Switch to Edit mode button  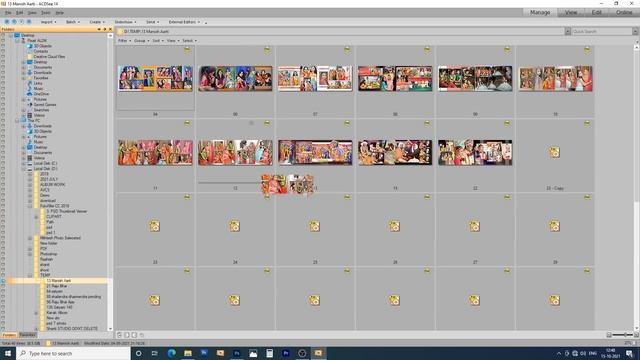[x=597, y=13]
